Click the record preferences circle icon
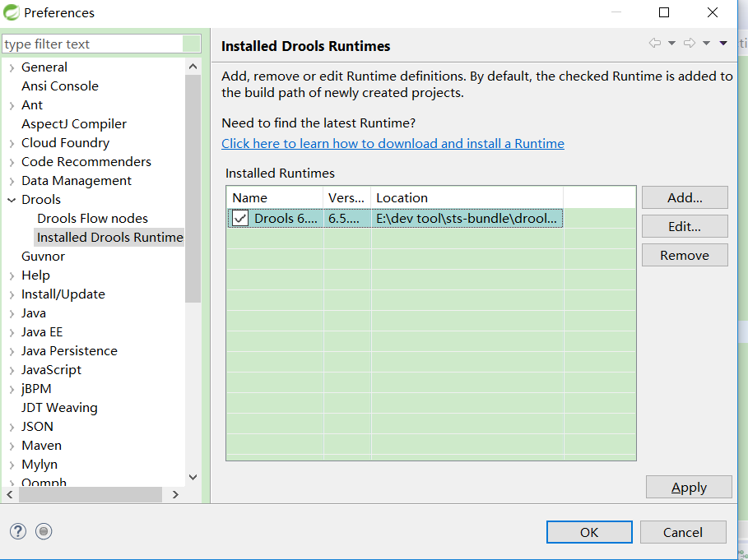This screenshot has height=560, width=748. (x=44, y=531)
